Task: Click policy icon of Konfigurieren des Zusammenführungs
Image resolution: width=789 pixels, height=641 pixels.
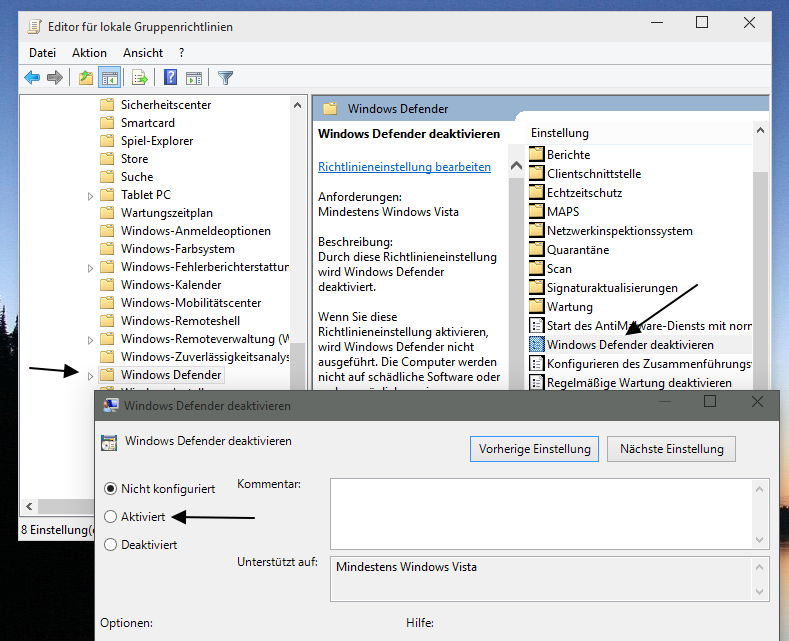Action: click(536, 363)
